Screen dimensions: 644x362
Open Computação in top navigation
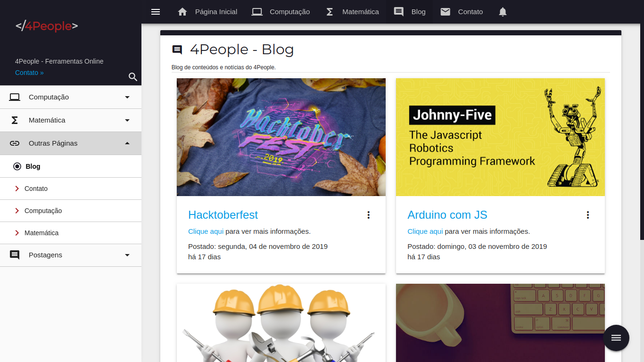pos(281,12)
